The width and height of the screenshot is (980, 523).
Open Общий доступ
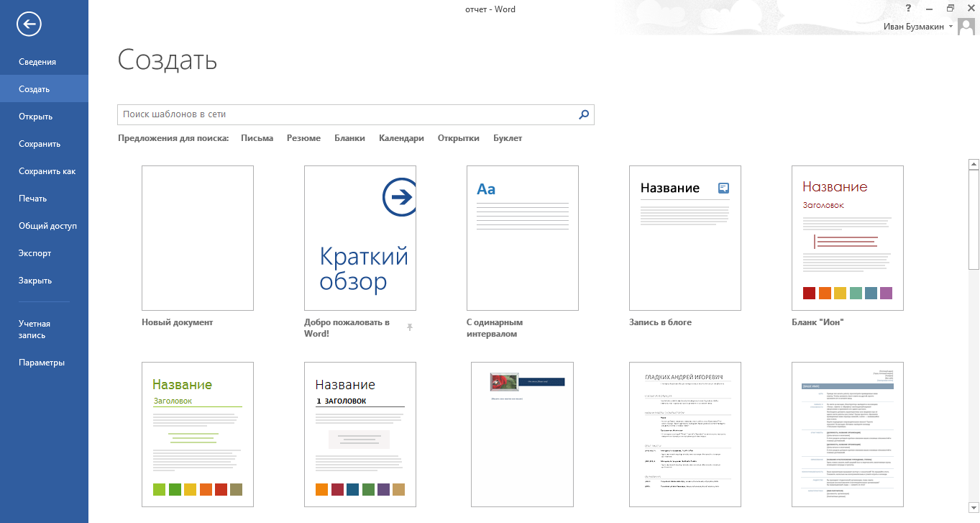44,226
